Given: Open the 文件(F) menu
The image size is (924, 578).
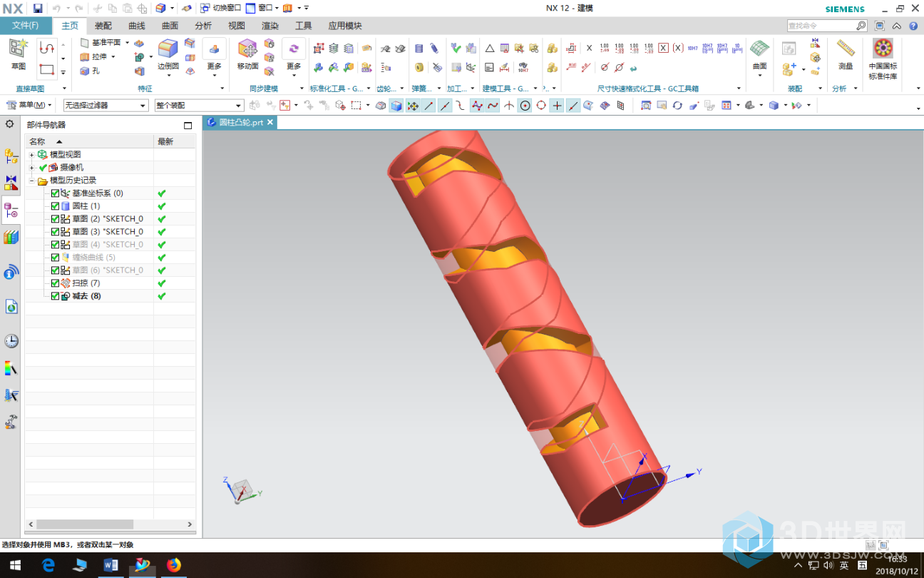Looking at the screenshot, I should pyautogui.click(x=26, y=26).
